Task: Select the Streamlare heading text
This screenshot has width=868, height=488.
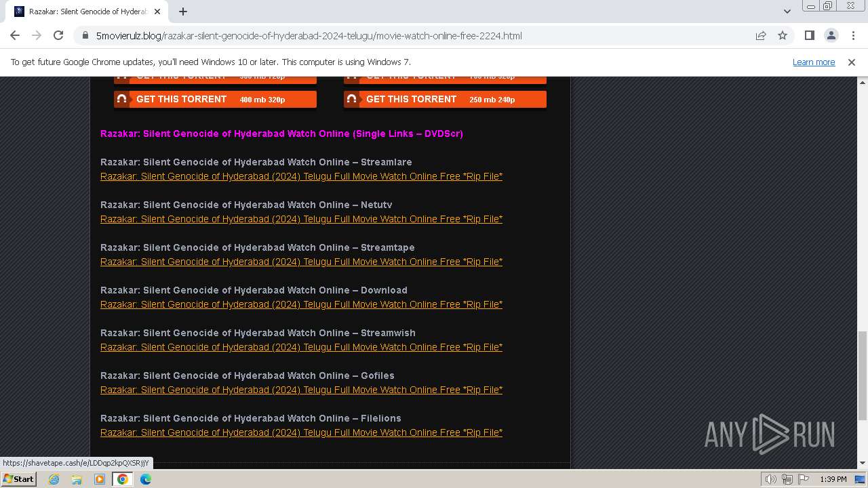Action: pyautogui.click(x=256, y=162)
